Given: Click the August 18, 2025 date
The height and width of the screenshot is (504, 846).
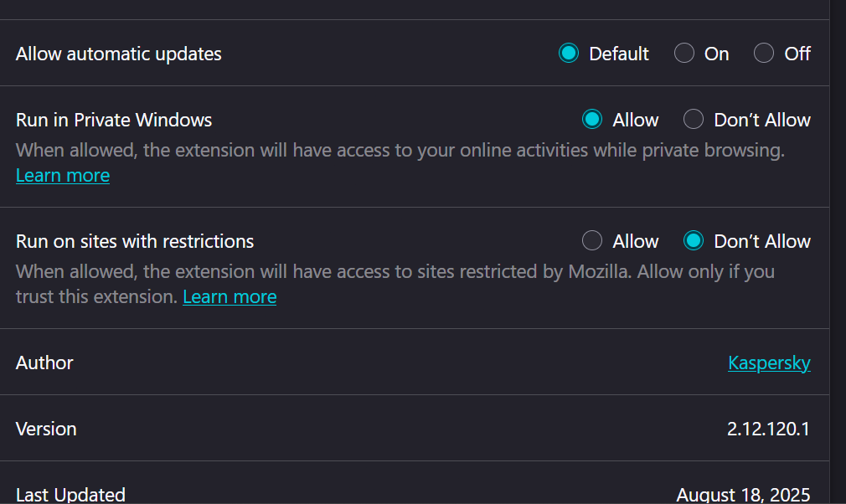Looking at the screenshot, I should click(x=743, y=494).
